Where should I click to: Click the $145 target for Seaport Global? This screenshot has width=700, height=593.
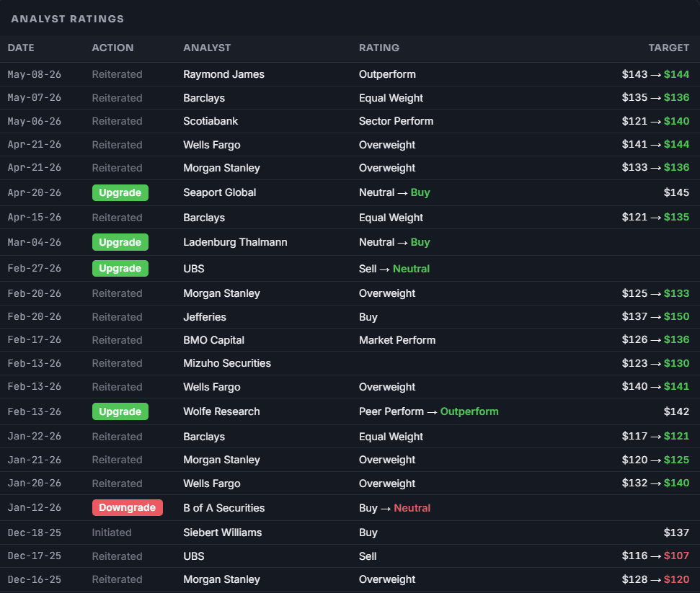(676, 193)
